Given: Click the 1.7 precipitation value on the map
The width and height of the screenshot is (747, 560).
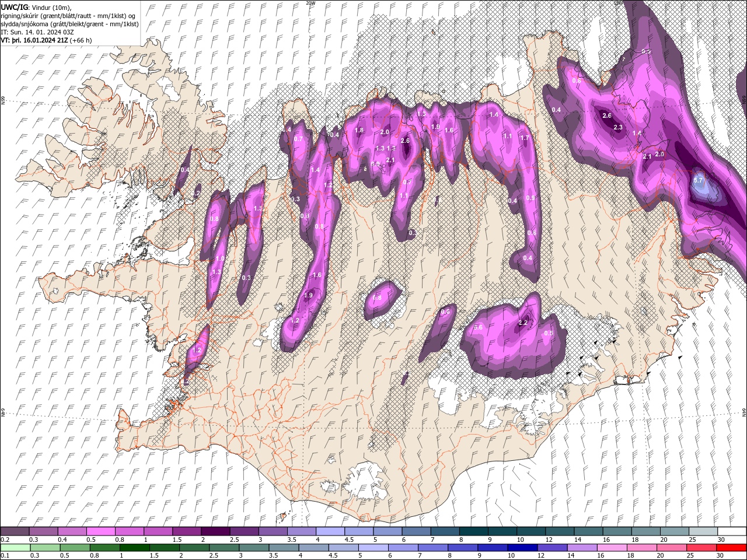Looking at the screenshot, I should 524,138.
